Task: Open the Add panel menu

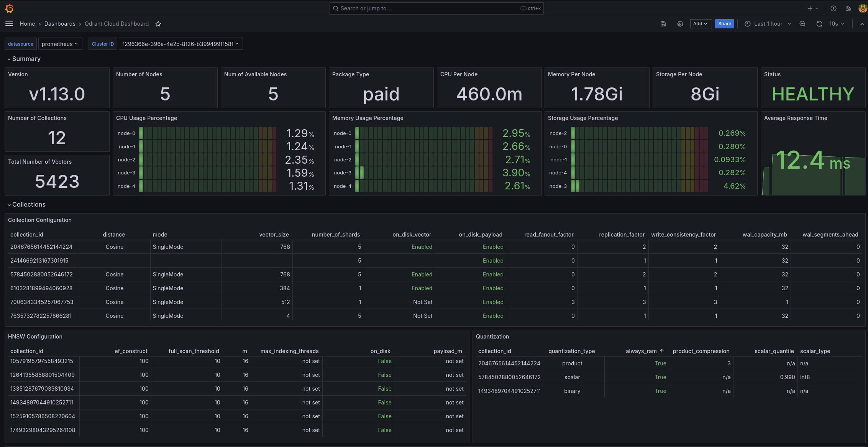Action: tap(701, 24)
